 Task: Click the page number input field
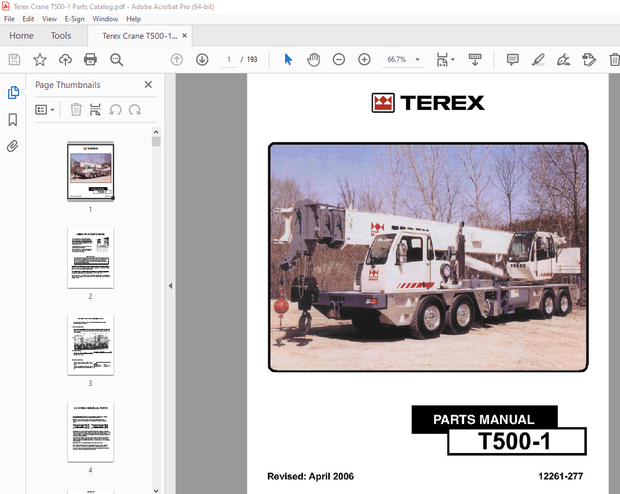coord(229,60)
